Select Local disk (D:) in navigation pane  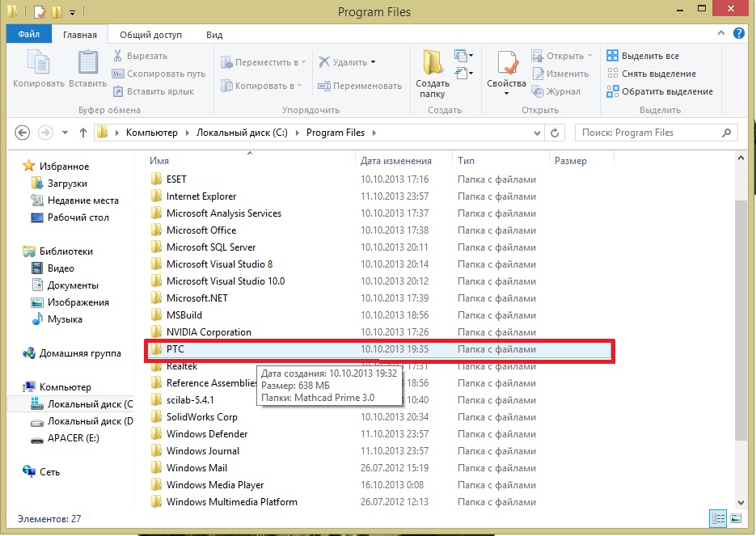coord(82,421)
